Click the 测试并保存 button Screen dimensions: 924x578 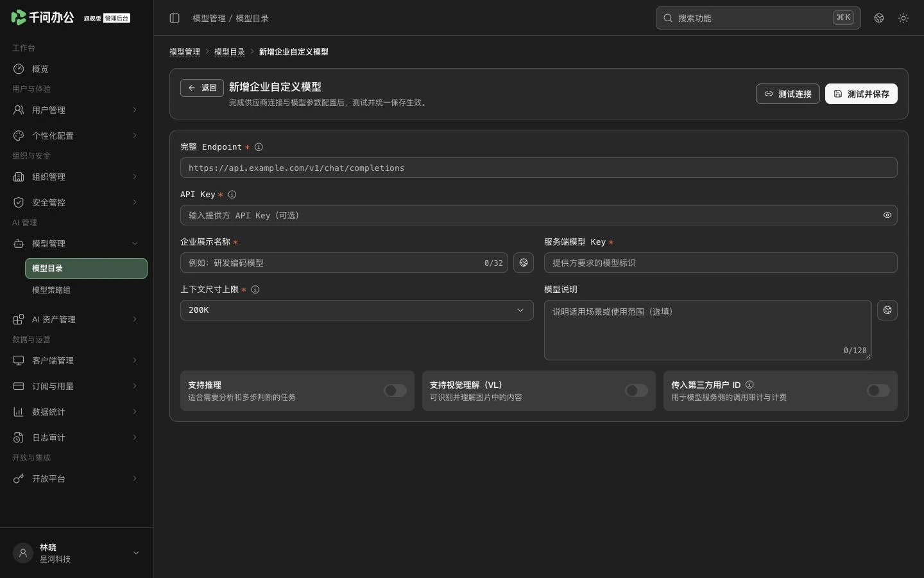(x=861, y=94)
